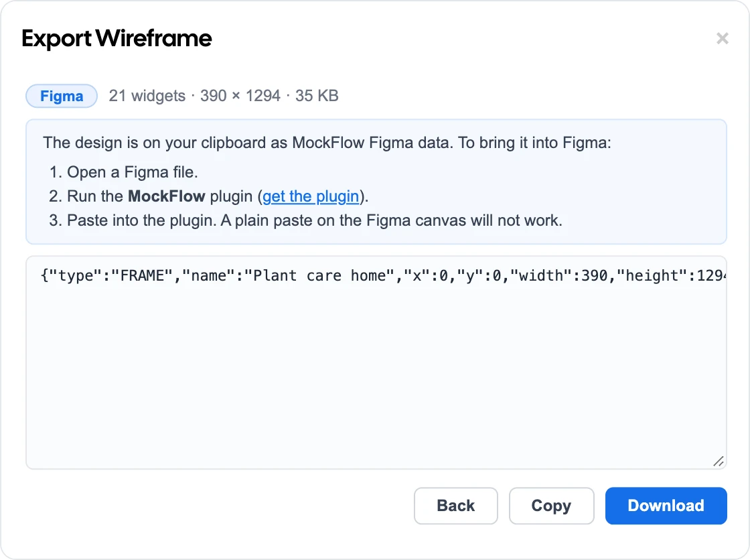The width and height of the screenshot is (750, 560).
Task: Click the Figma format badge
Action: [x=62, y=96]
